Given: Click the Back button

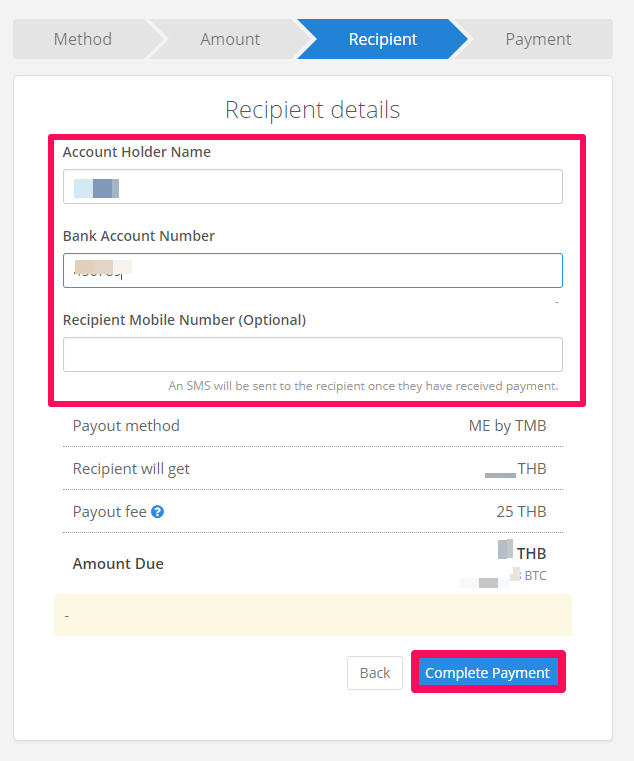Looking at the screenshot, I should click(375, 673).
